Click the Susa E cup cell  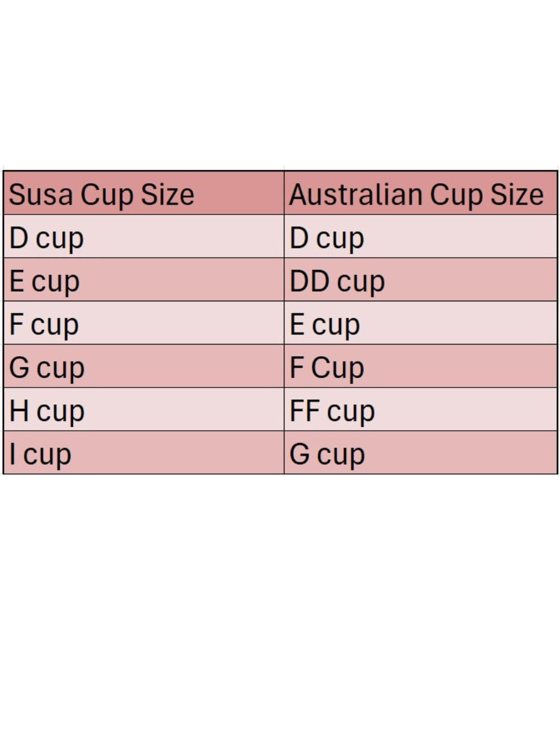[143, 280]
